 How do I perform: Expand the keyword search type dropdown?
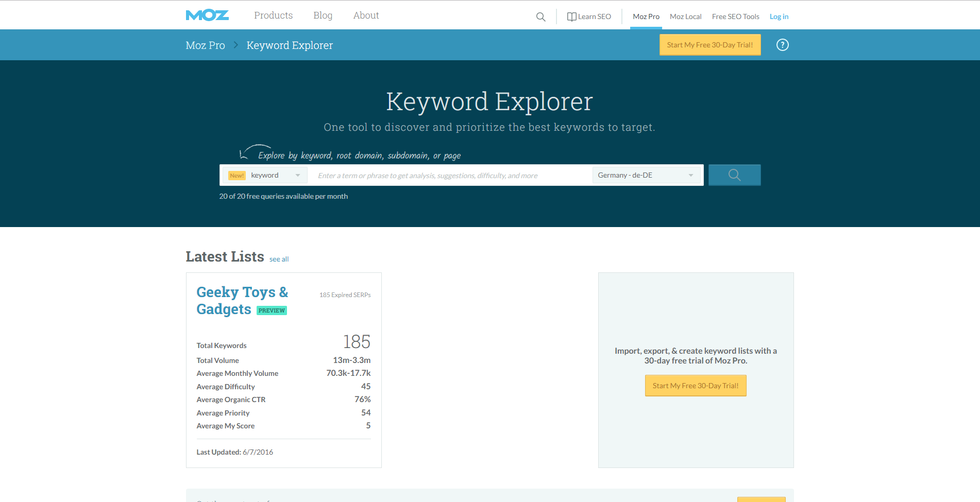tap(265, 175)
